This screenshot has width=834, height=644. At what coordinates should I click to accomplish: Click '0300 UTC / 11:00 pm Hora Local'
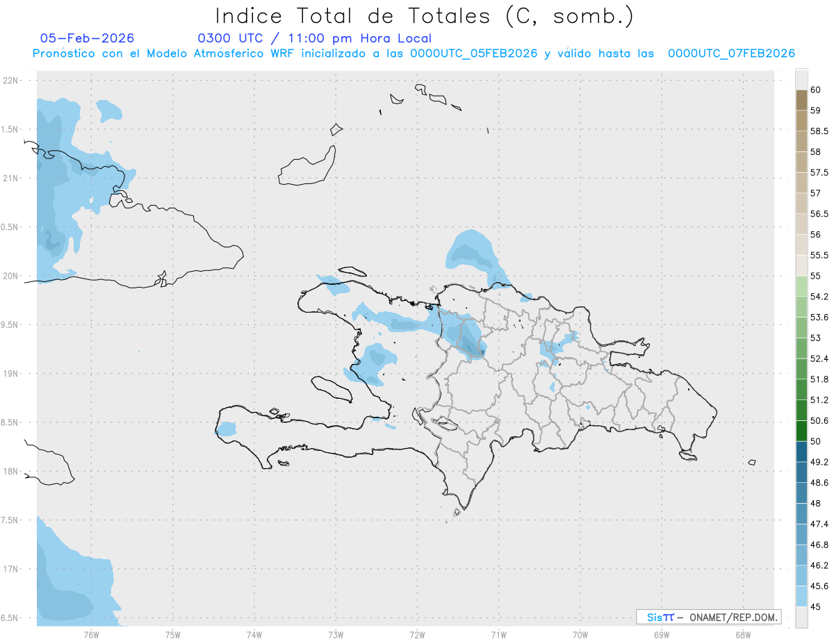[x=314, y=38]
